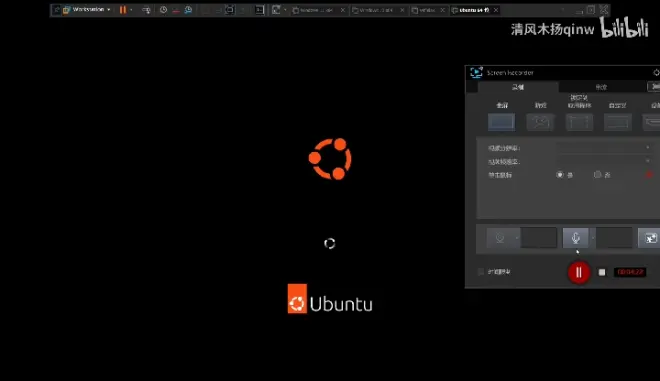Click the revert snapshot icon

(176, 10)
